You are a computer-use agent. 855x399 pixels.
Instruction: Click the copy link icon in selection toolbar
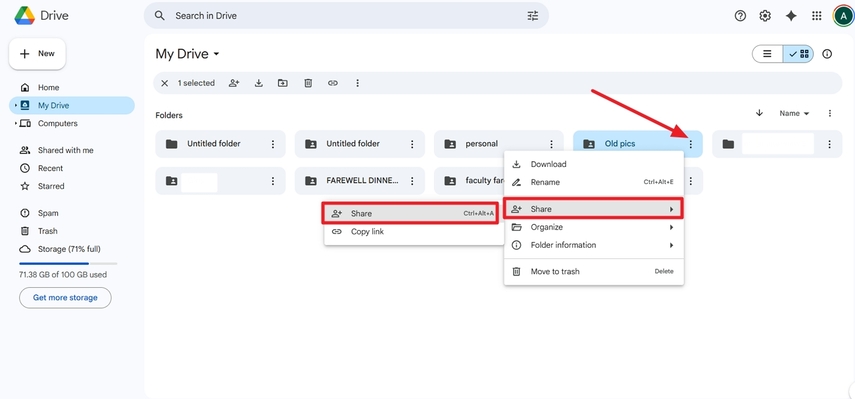(x=333, y=83)
